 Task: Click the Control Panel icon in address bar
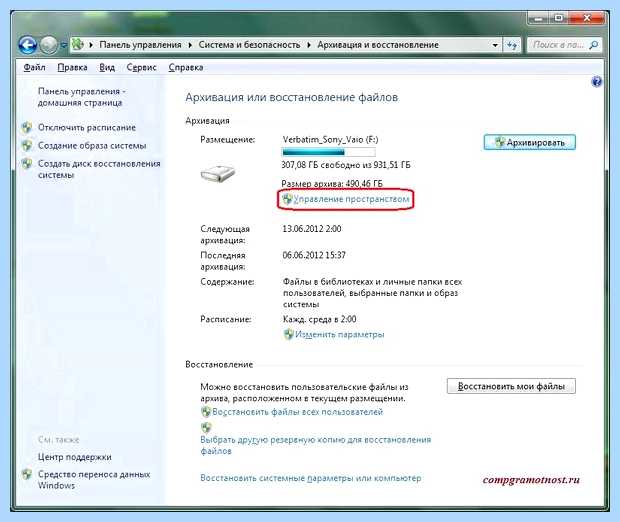click(x=78, y=45)
